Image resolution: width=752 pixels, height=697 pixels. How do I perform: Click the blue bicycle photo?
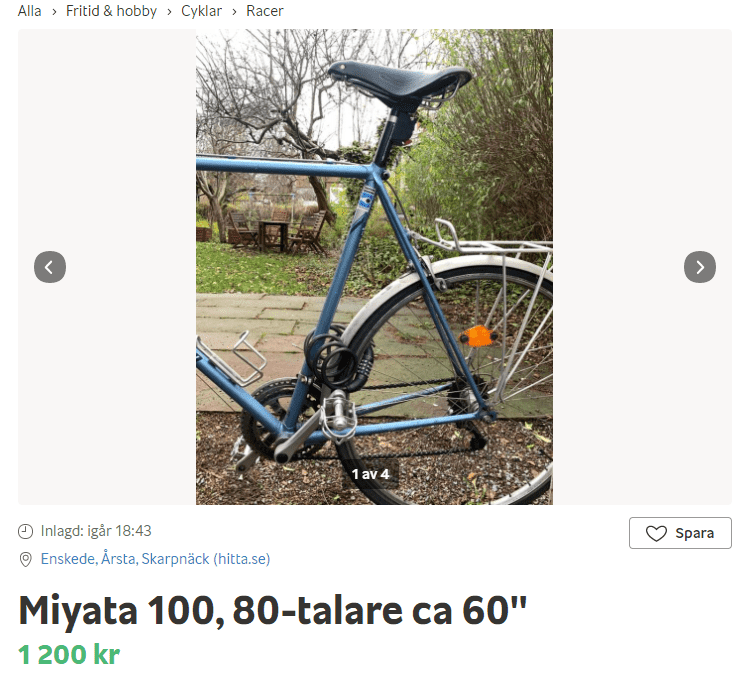(374, 267)
